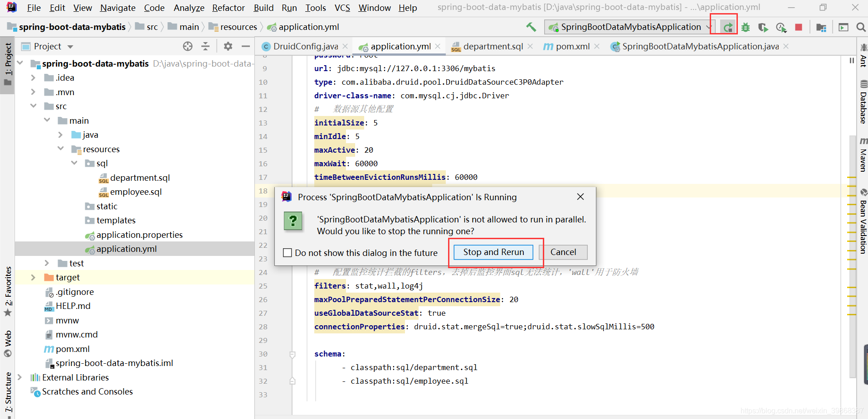Expand External Libraries node
This screenshot has width=868, height=419.
coord(20,377)
